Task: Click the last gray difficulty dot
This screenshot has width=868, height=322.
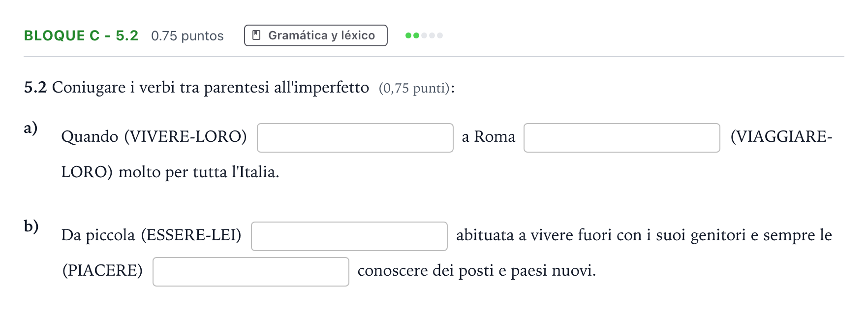Action: coord(440,35)
